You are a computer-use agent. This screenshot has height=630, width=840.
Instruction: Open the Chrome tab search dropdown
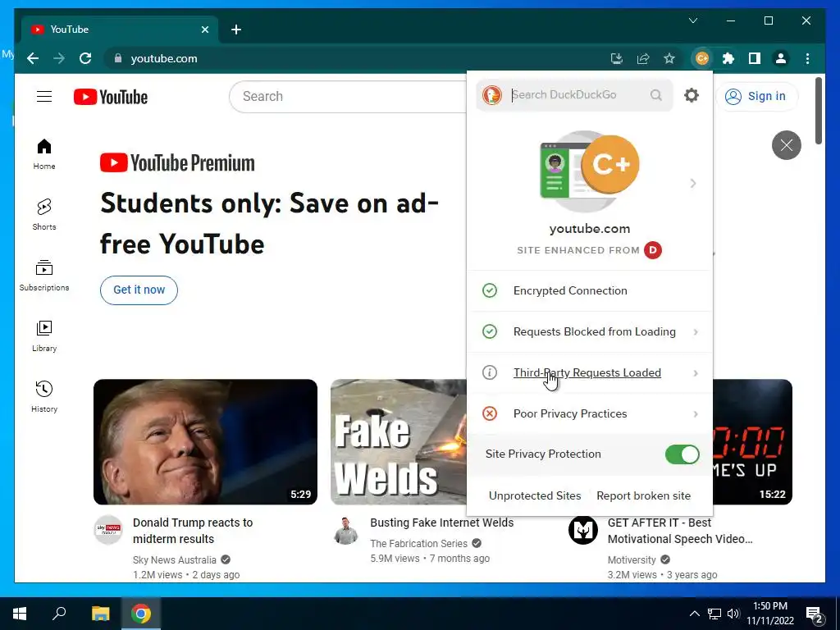[692, 21]
